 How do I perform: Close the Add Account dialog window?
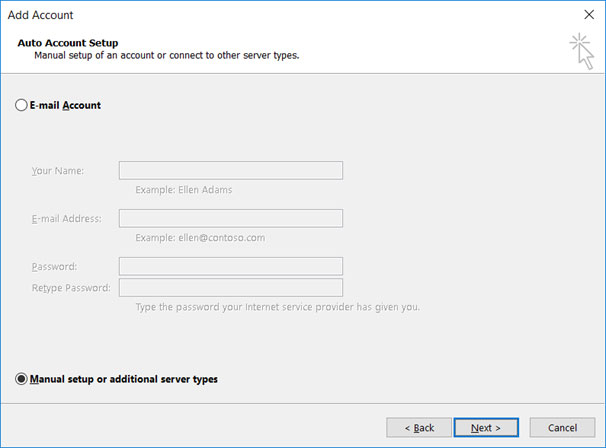point(587,15)
